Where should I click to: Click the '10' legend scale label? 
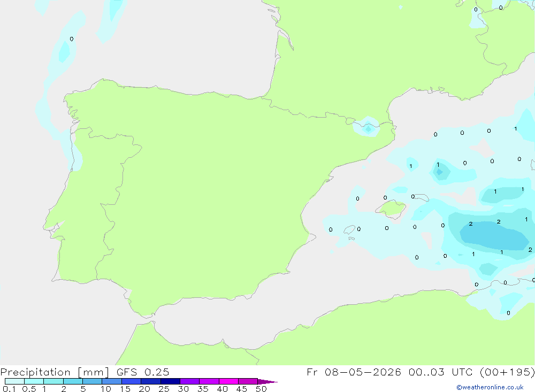click(x=106, y=389)
